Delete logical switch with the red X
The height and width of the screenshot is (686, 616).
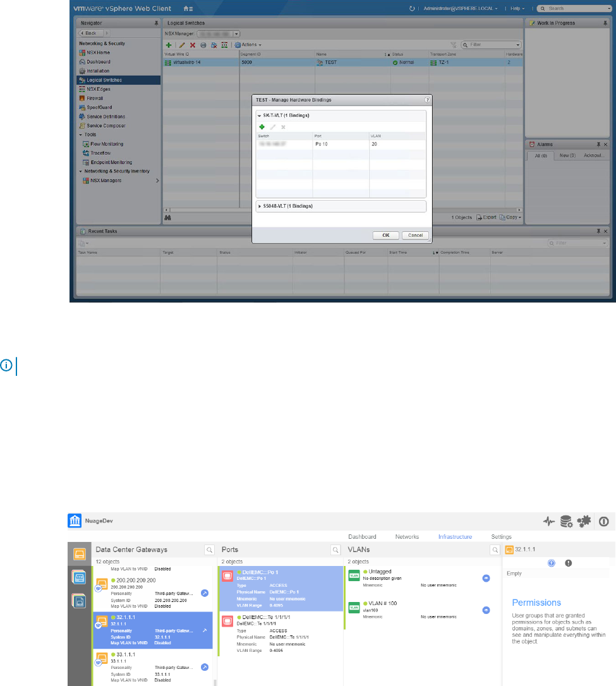pyautogui.click(x=193, y=45)
